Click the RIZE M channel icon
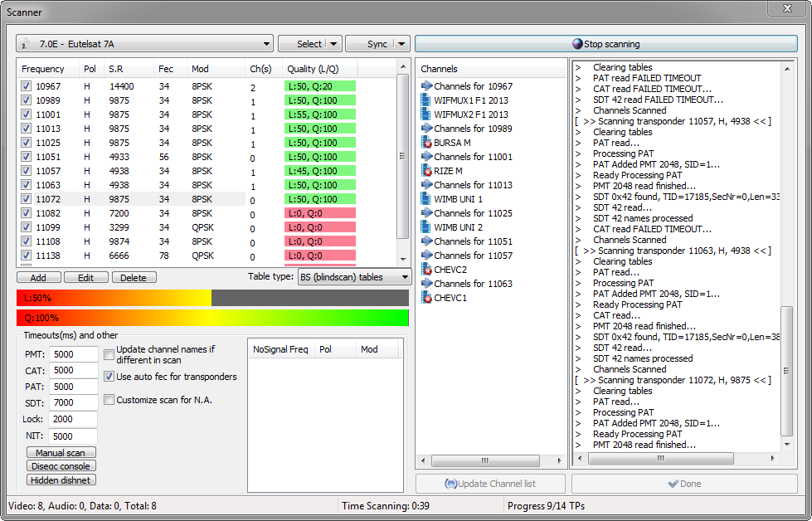The image size is (812, 521). [x=426, y=170]
